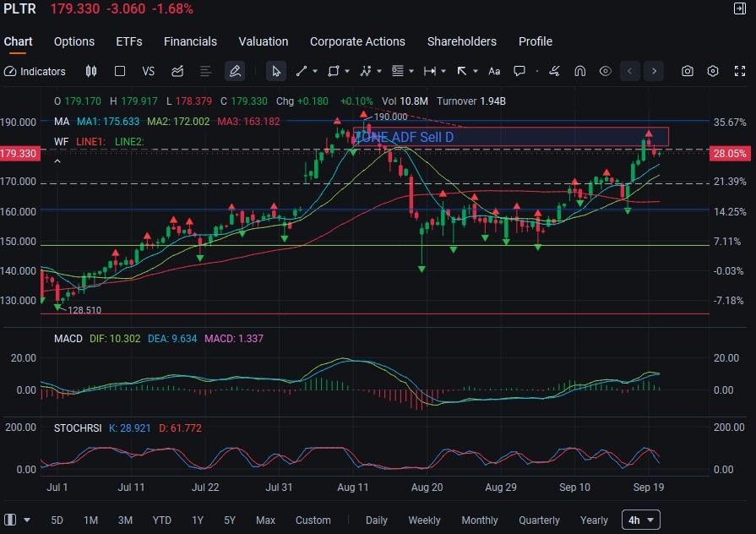Select the rectangle shape tool
This screenshot has width=756, height=534.
point(333,71)
